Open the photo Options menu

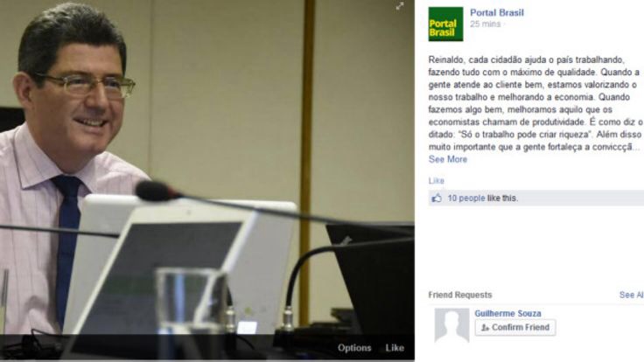[354, 348]
